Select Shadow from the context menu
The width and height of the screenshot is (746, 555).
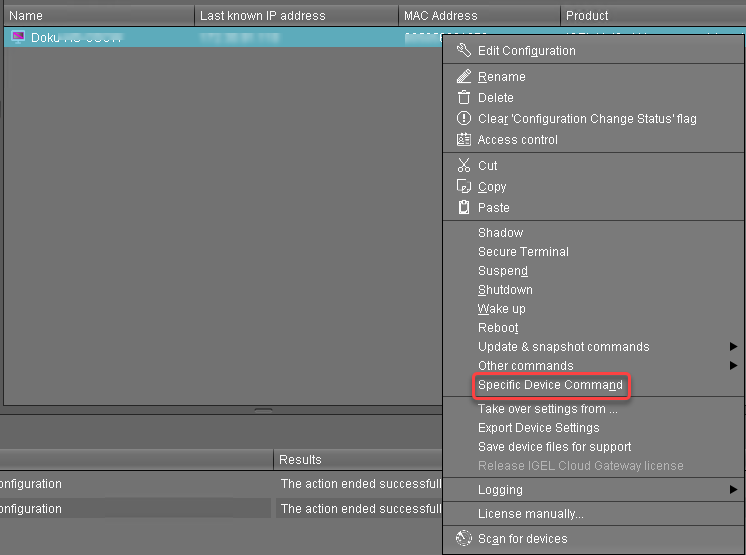(500, 233)
